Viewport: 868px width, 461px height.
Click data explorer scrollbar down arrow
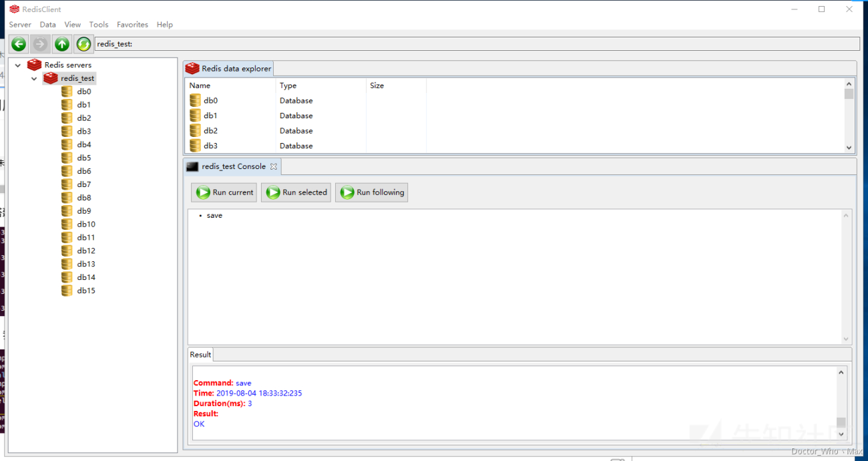(x=849, y=148)
